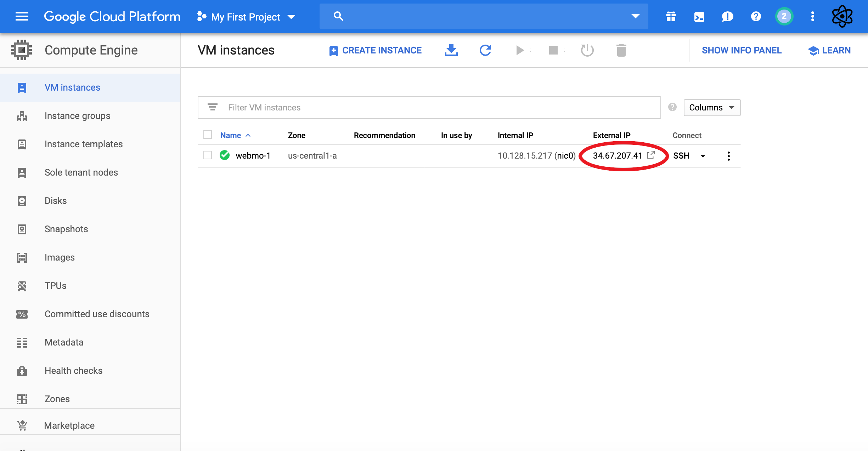Open Instance templates in sidebar

[90, 144]
